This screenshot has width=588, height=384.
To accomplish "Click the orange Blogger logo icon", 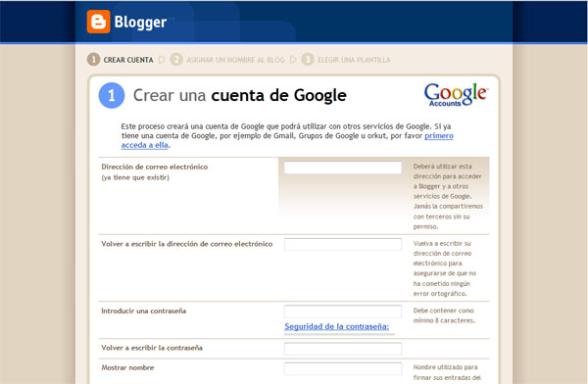I will coord(99,22).
